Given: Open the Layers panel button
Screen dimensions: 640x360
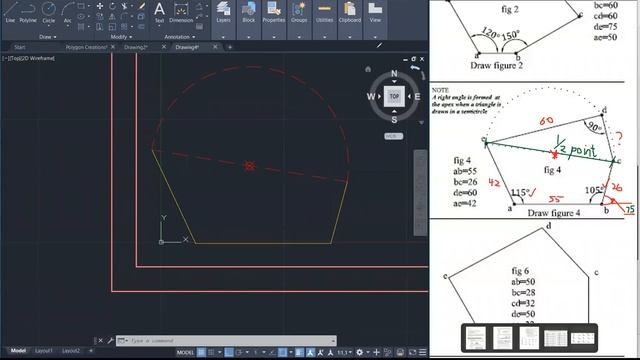Looking at the screenshot, I should [223, 12].
